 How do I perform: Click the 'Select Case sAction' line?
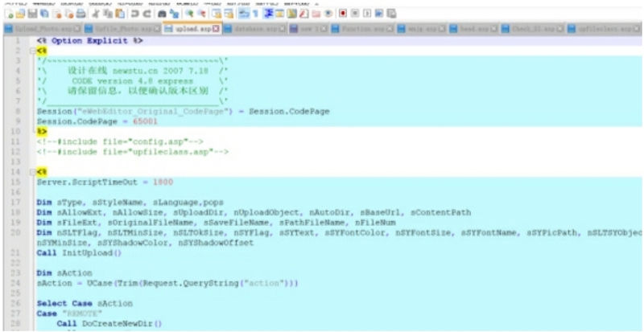pos(85,303)
